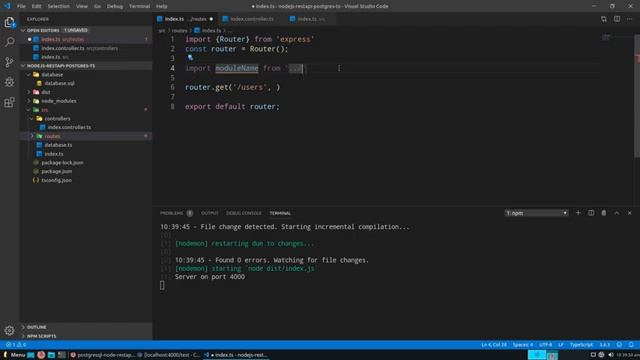Click the lightbulb quick-fix icon on line 3
This screenshot has height=360, width=640.
pos(190,58)
